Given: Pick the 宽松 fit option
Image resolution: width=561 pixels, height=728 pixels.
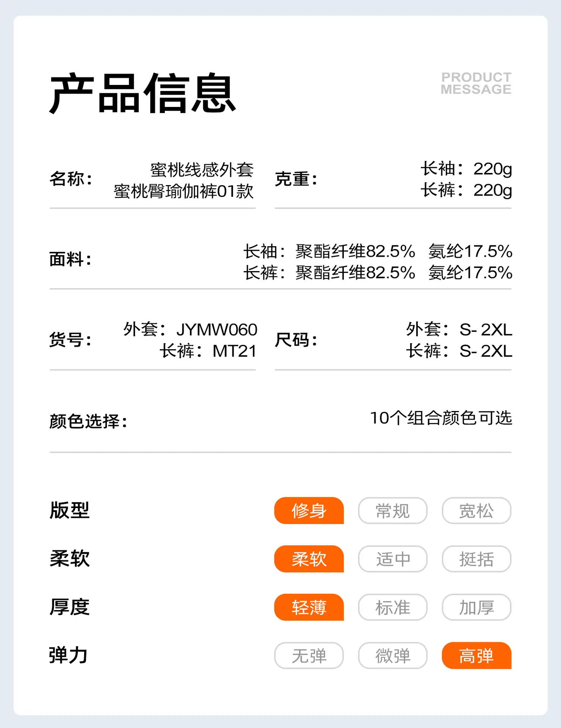Looking at the screenshot, I should pyautogui.click(x=476, y=511).
